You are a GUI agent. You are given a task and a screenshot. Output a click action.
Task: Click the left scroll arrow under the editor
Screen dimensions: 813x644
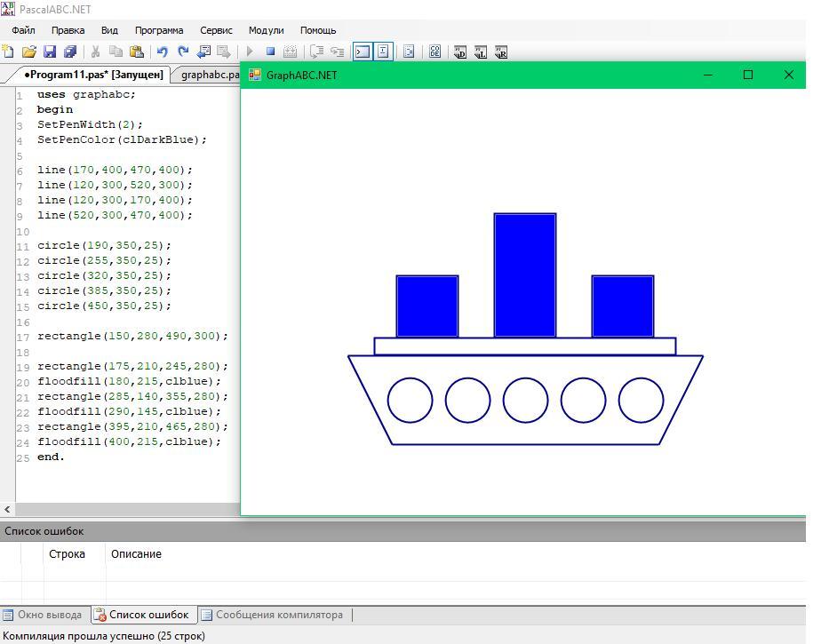[x=7, y=509]
